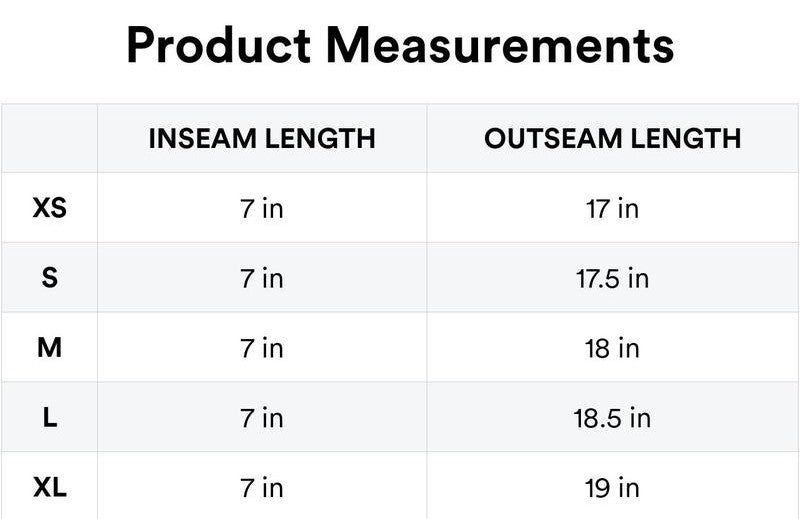This screenshot has height=519, width=800.
Task: Select the L inseam value 7 in
Action: (262, 417)
